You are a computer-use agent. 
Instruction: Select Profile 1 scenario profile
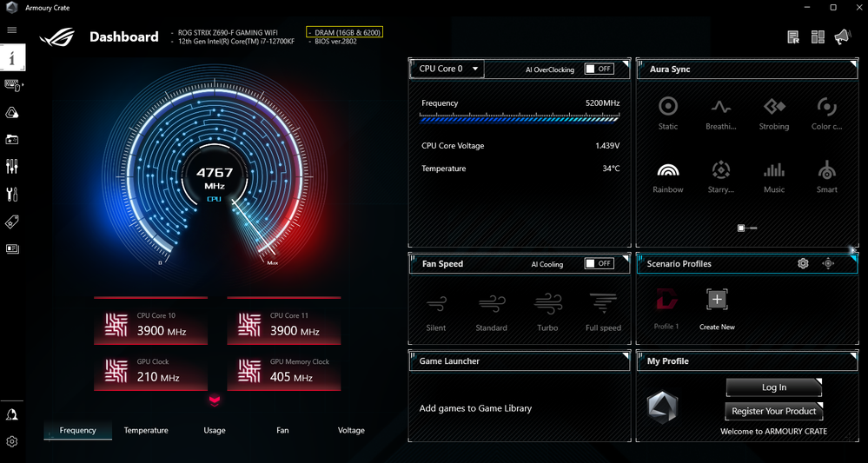[666, 308]
